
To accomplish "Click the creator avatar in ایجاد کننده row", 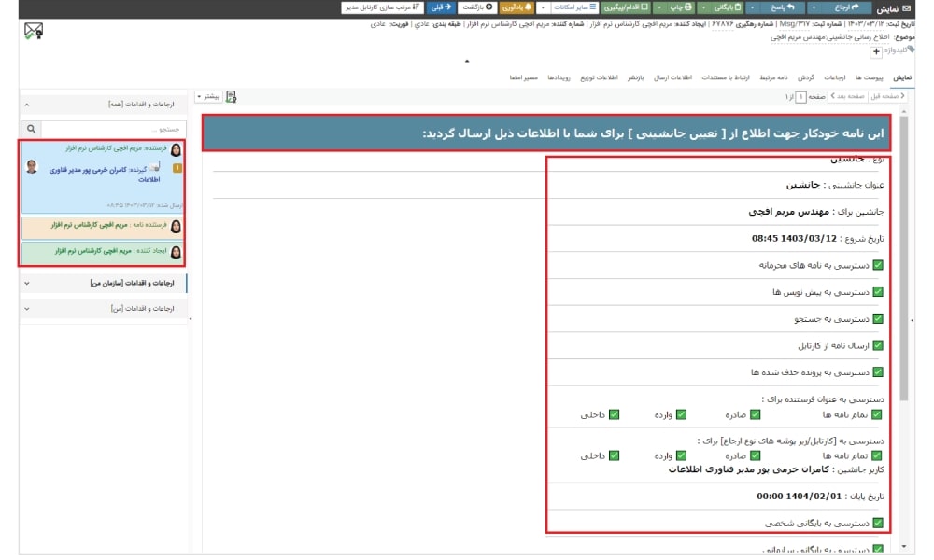I will tap(176, 251).
